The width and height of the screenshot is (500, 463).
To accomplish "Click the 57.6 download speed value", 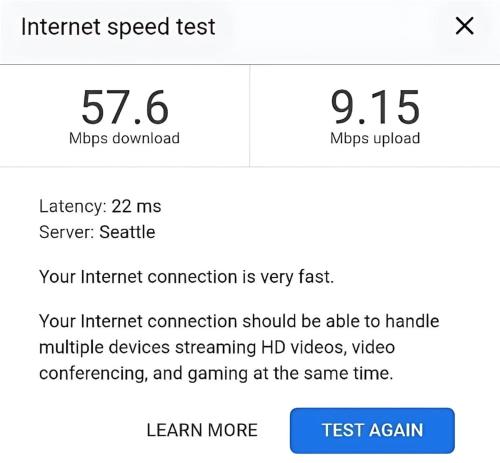I will pos(125,107).
